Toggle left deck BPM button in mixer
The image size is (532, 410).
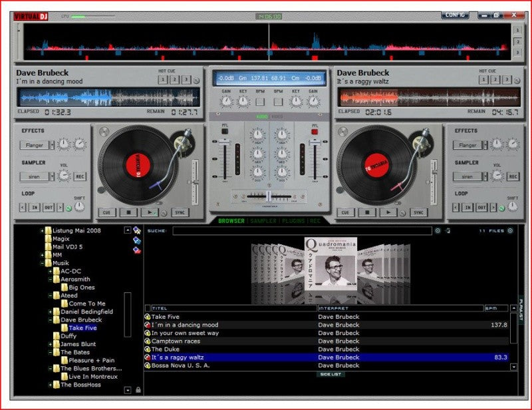click(260, 102)
